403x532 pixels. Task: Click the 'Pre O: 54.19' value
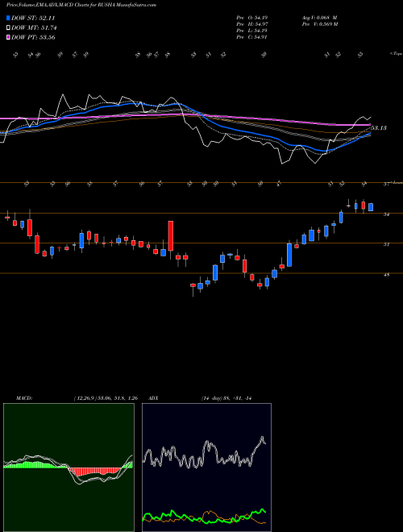(x=251, y=18)
